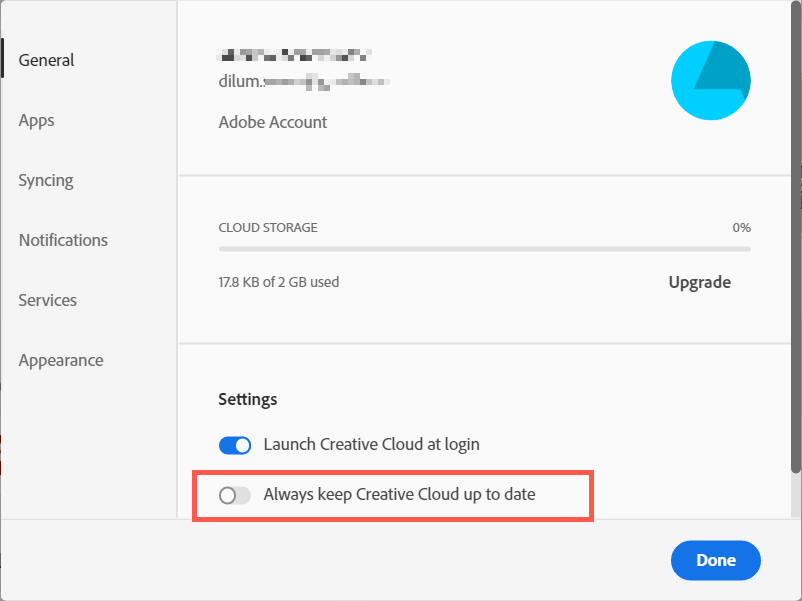Open the General settings tab
Image resolution: width=802 pixels, height=601 pixels.
[47, 60]
